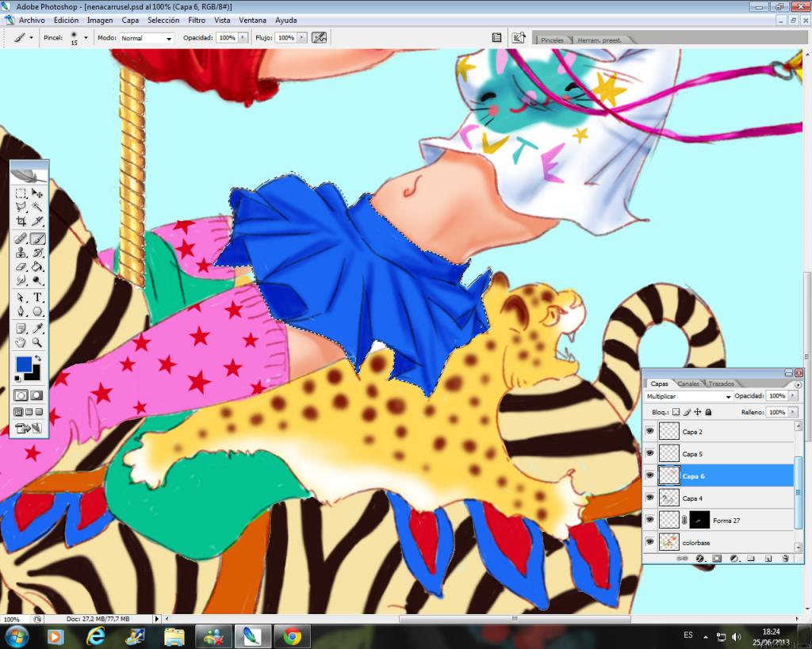
Task: Open the Edición menu
Action: 67,20
